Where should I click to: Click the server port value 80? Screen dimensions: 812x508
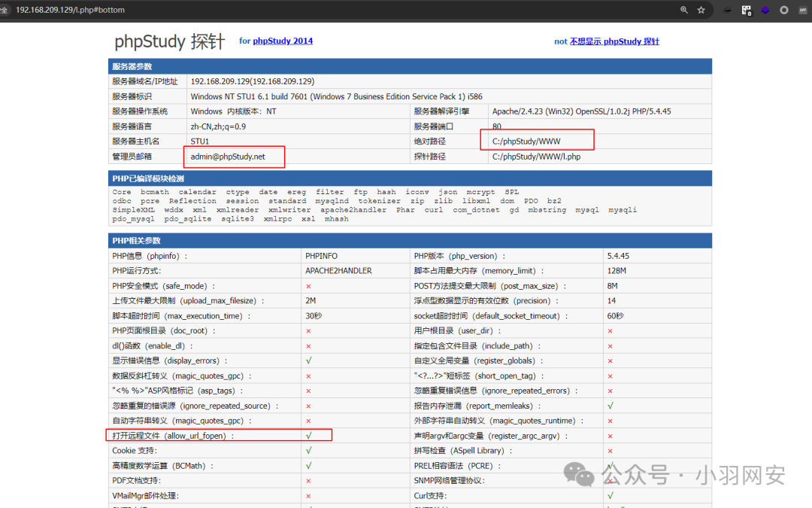point(497,126)
